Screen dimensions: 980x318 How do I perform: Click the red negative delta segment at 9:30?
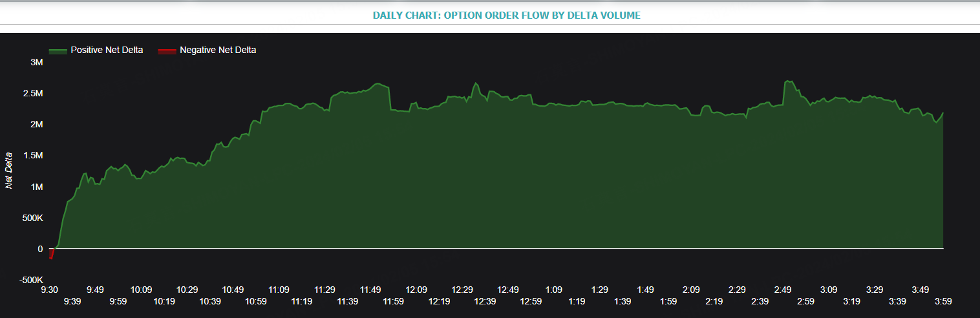tap(51, 254)
